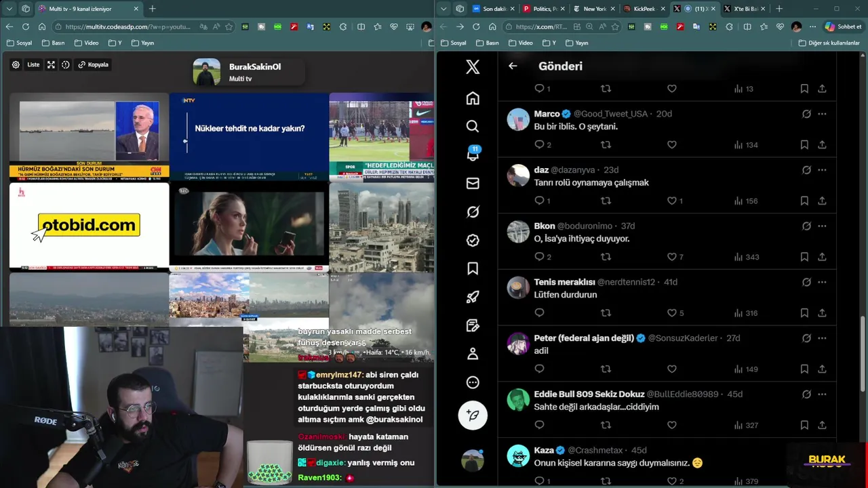868x488 pixels.
Task: Click the Multi tv info circle icon
Action: (66, 64)
